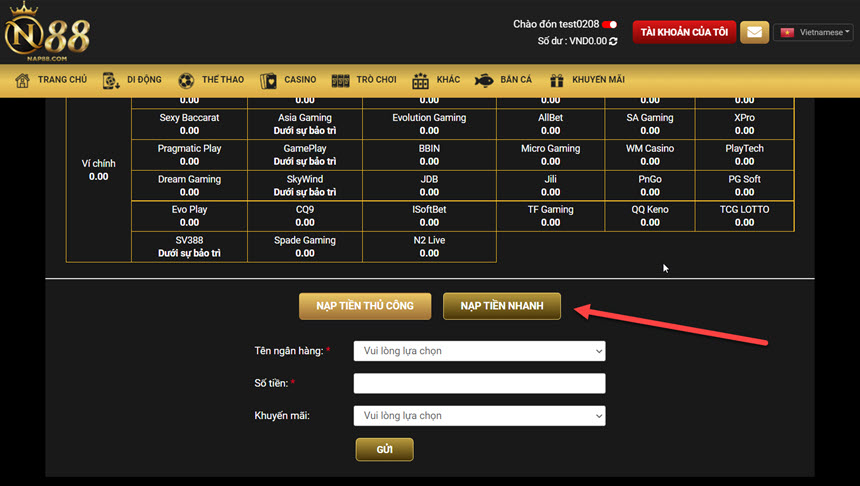Click the N2 Live wallet cell

pyautogui.click(x=429, y=247)
